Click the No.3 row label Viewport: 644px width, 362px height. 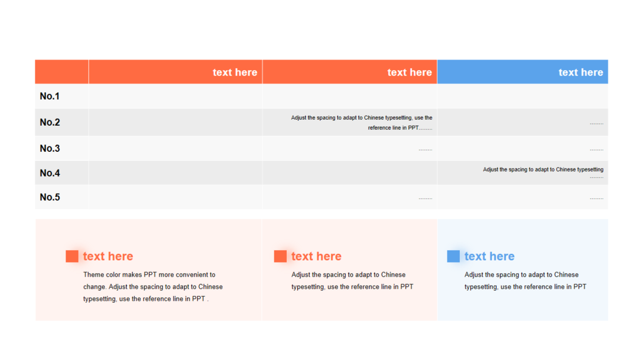point(50,148)
